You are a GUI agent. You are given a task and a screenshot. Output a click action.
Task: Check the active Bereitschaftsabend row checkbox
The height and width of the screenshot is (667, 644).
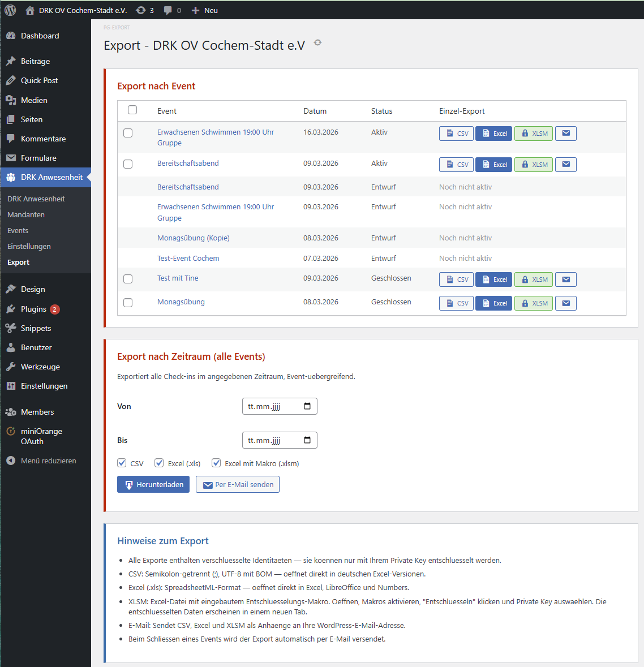coord(128,163)
